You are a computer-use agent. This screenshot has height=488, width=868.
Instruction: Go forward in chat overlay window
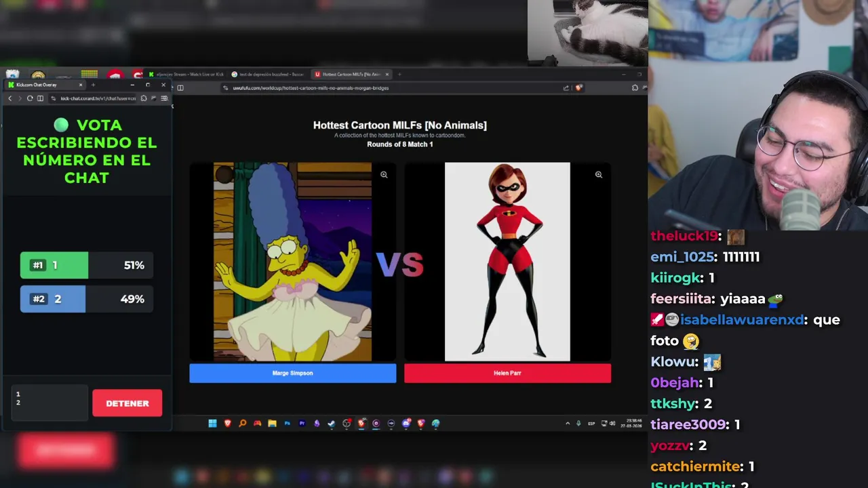[20, 98]
